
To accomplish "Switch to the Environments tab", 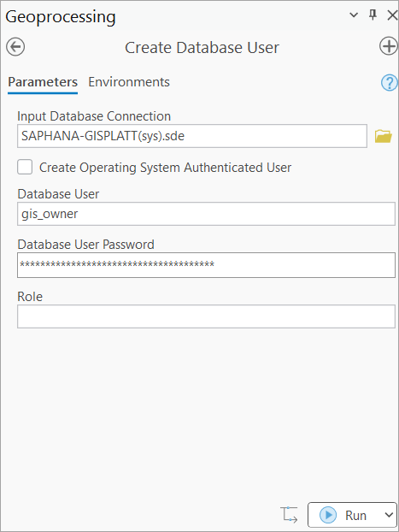I will (x=129, y=82).
